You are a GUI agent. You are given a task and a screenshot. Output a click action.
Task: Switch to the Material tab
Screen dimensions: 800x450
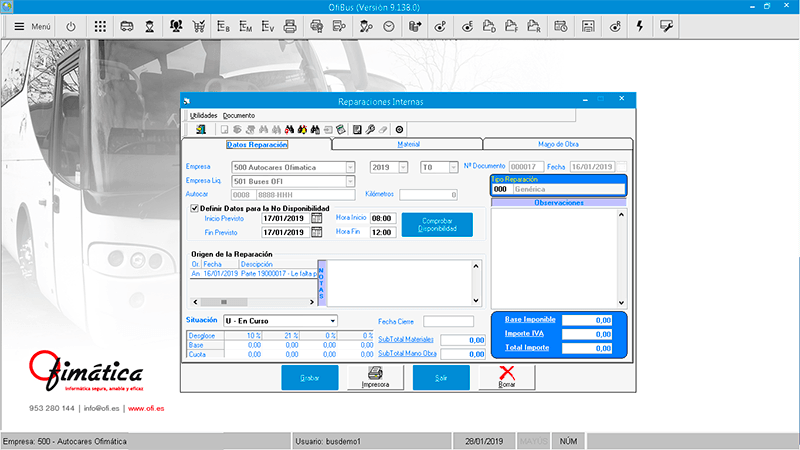(408, 145)
